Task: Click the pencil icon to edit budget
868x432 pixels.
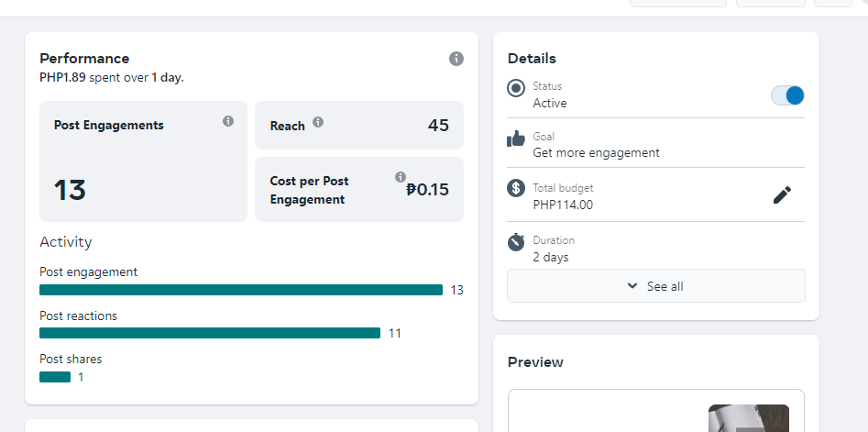Action: (782, 194)
